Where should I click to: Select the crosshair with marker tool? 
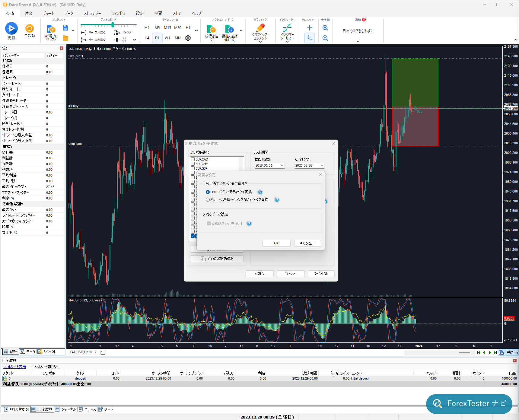click(x=310, y=38)
